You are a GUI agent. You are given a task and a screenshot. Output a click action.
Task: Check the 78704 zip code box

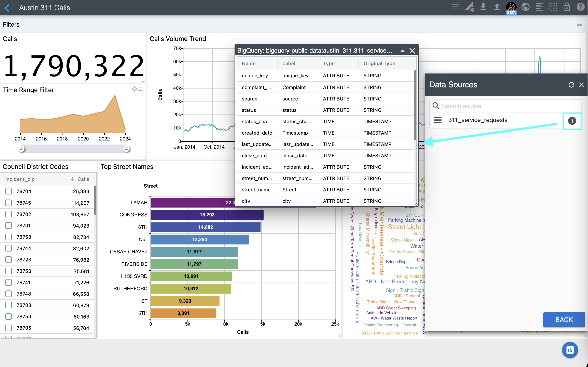[9, 191]
